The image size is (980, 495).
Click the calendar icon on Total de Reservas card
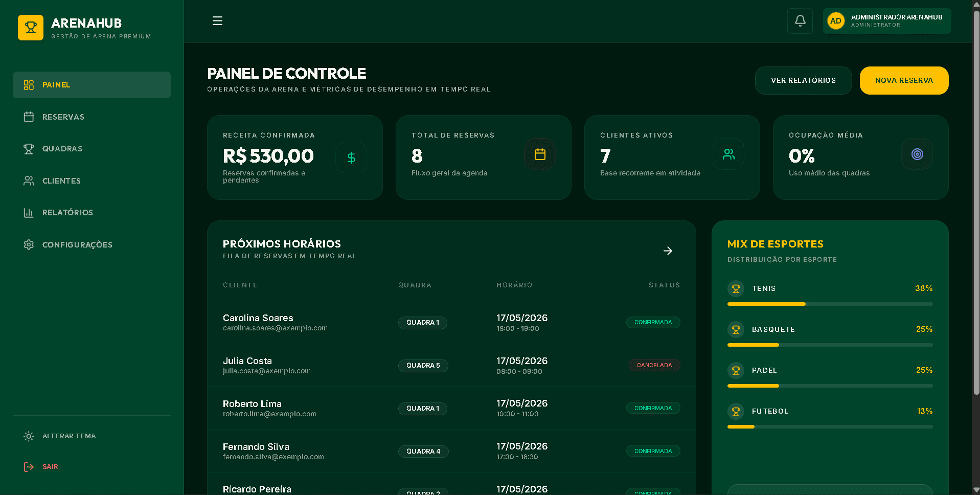(x=540, y=154)
